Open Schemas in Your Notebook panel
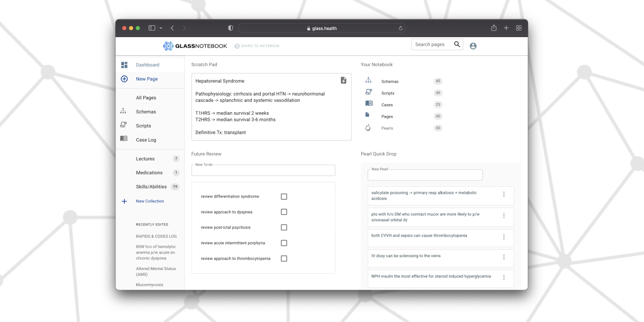644x322 pixels. [x=390, y=82]
